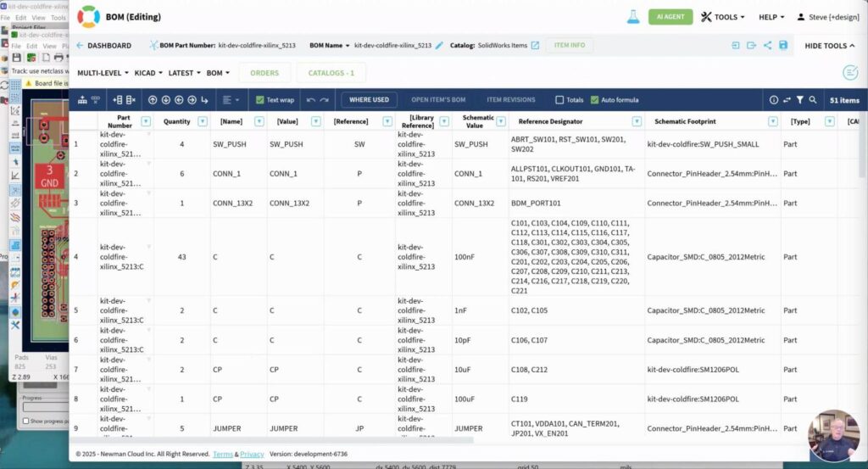The height and width of the screenshot is (469, 868).
Task: Open the text alignment dropdown
Action: click(231, 100)
